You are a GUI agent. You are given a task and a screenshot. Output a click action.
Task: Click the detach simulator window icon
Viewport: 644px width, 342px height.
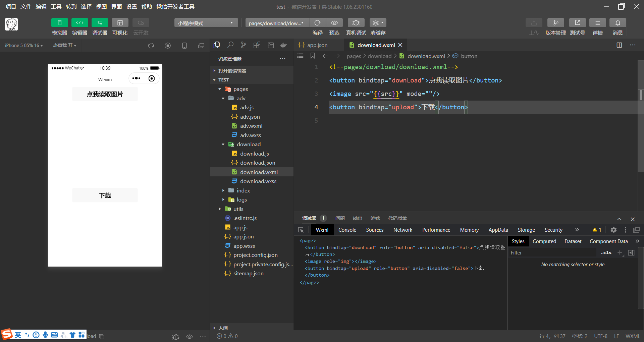tap(201, 46)
